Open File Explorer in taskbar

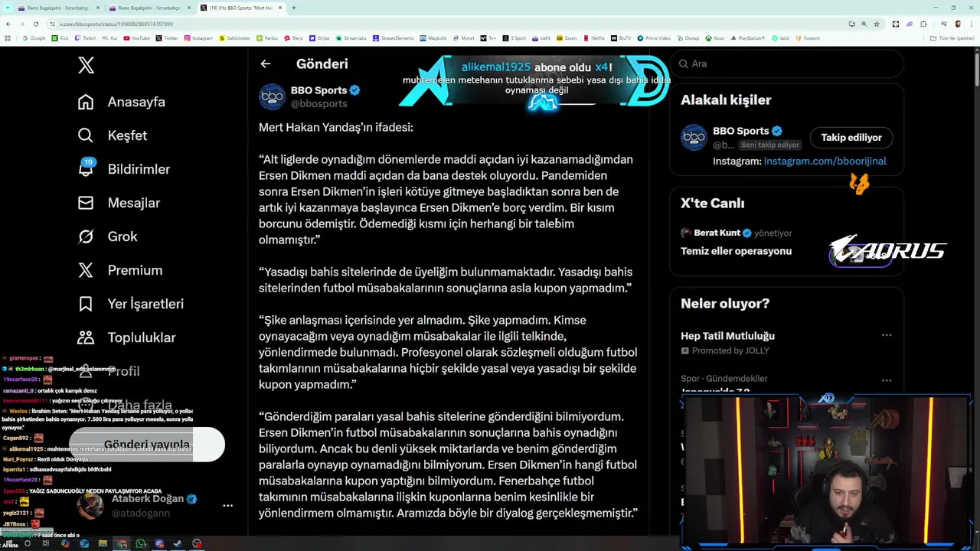click(103, 544)
